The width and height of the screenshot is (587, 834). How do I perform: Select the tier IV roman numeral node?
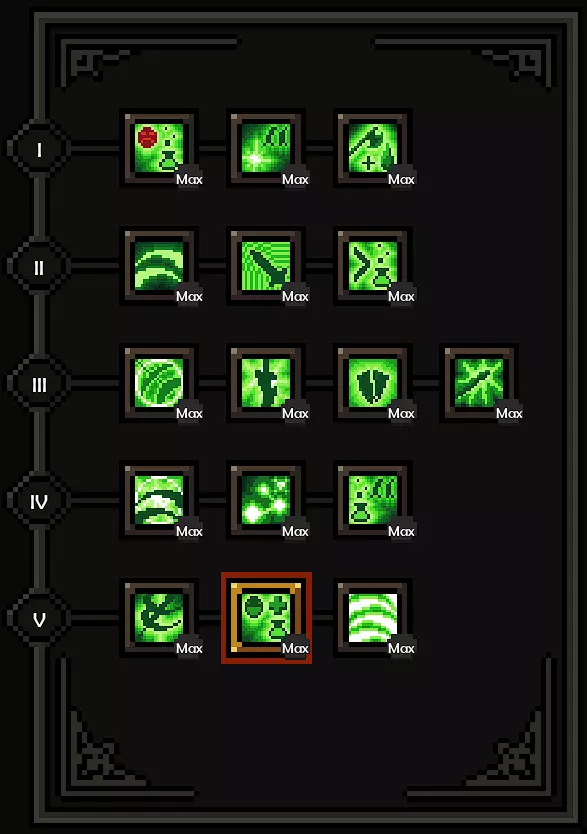pyautogui.click(x=39, y=502)
